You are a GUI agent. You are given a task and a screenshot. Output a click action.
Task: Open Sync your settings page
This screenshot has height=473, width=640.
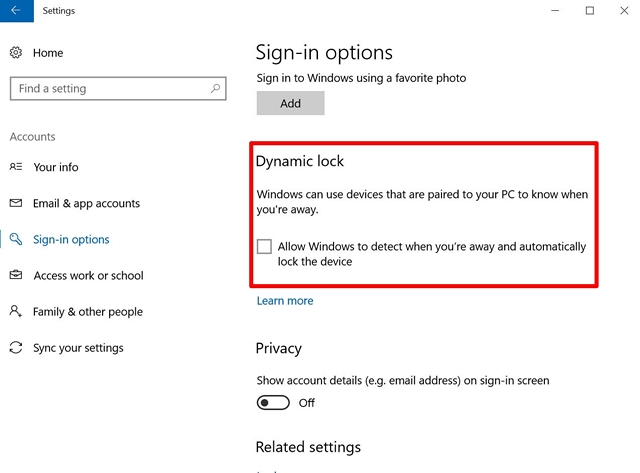(x=78, y=348)
